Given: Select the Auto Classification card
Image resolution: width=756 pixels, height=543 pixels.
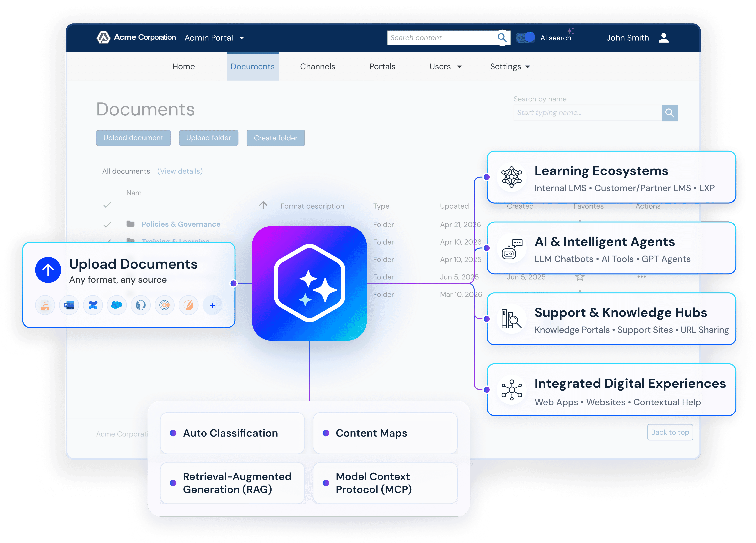Looking at the screenshot, I should coord(232,433).
